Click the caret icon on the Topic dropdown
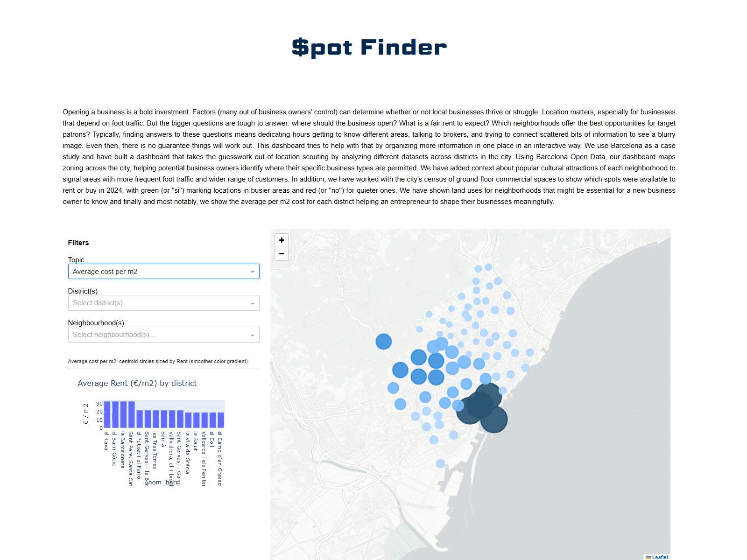 [253, 271]
